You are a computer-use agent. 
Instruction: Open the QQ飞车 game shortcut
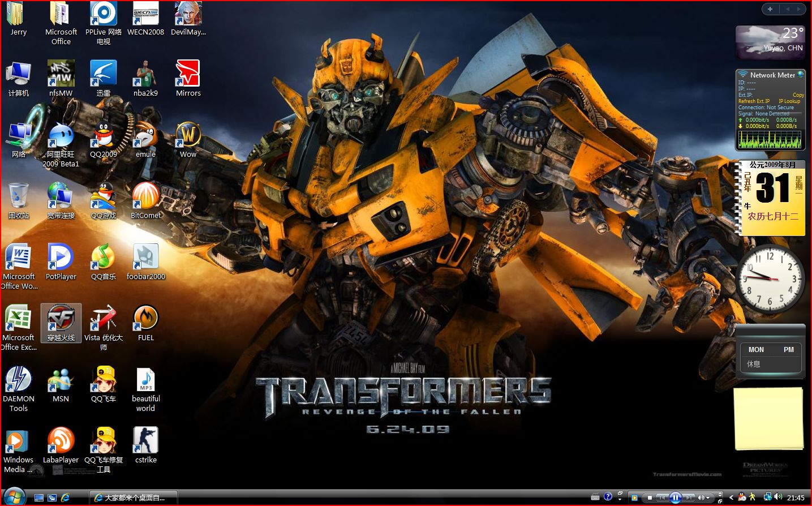[x=104, y=384]
